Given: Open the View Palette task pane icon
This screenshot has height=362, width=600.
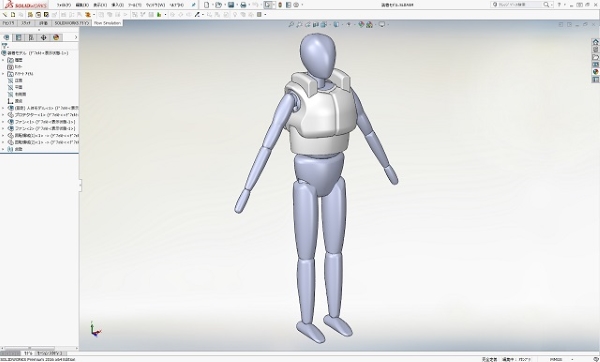Looking at the screenshot, I should click(595, 64).
